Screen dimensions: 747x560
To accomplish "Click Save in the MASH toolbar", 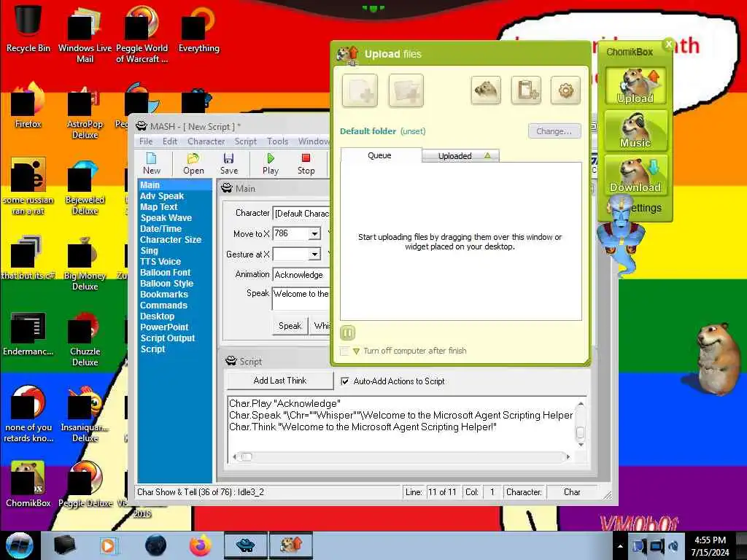I will (x=228, y=164).
